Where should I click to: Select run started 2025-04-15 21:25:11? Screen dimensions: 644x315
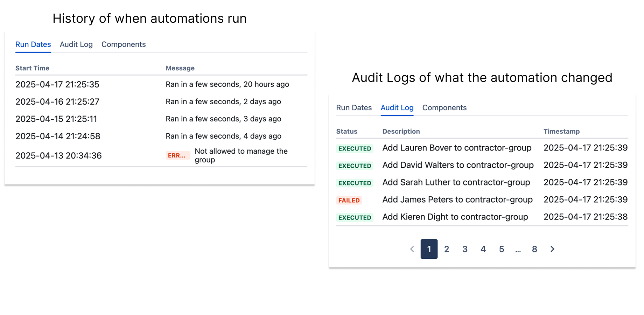click(56, 119)
